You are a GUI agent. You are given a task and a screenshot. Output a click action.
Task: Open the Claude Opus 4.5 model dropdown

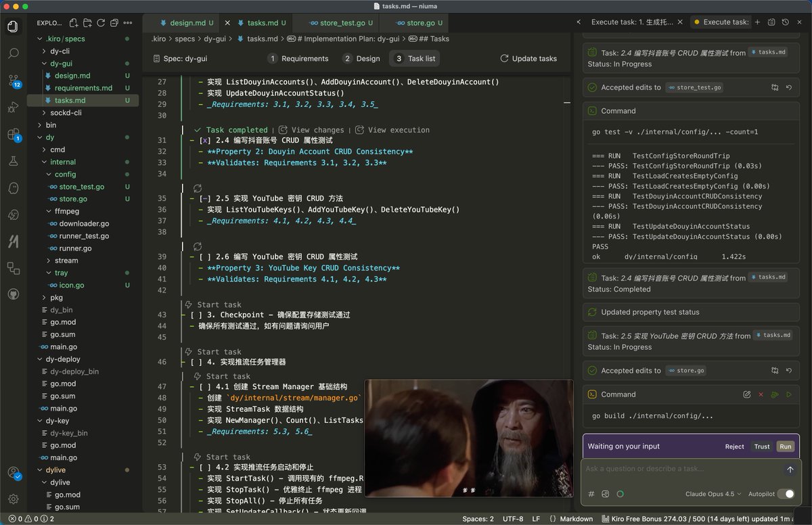(x=711, y=495)
